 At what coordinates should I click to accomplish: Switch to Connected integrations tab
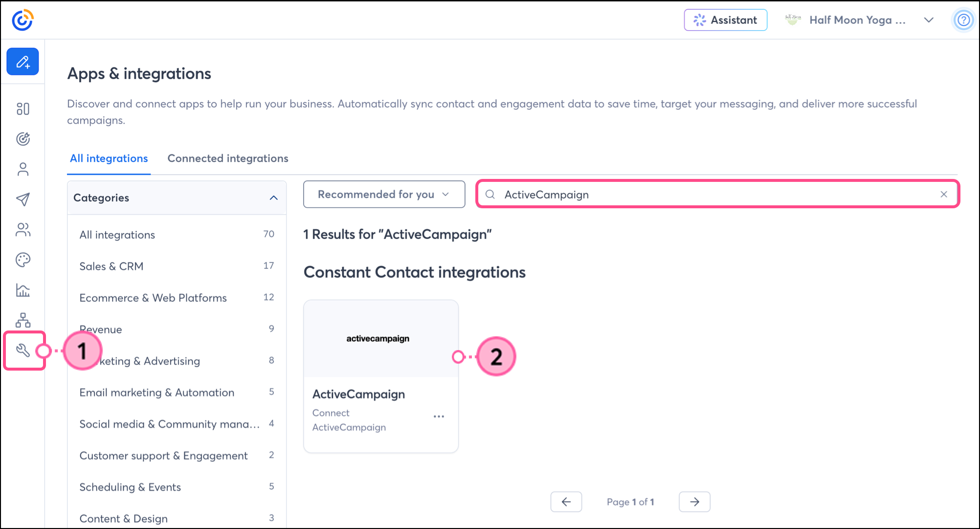(x=228, y=158)
